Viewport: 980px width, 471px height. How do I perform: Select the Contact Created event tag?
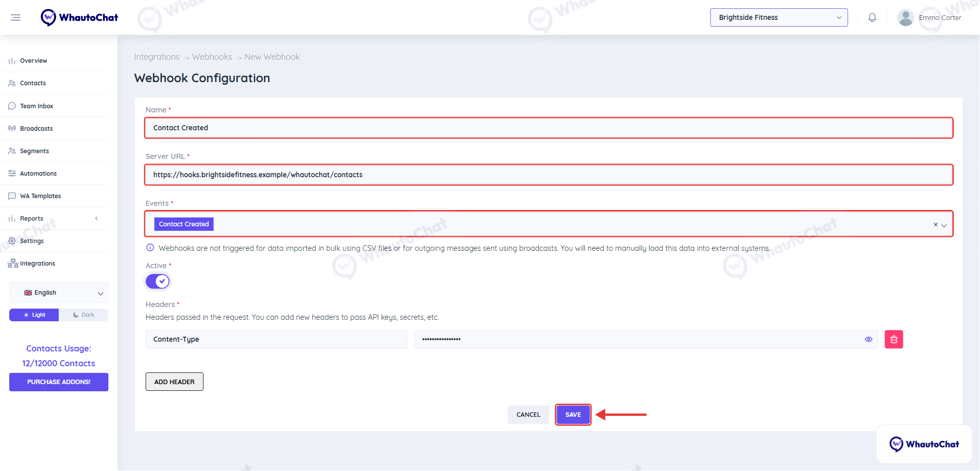[184, 224]
